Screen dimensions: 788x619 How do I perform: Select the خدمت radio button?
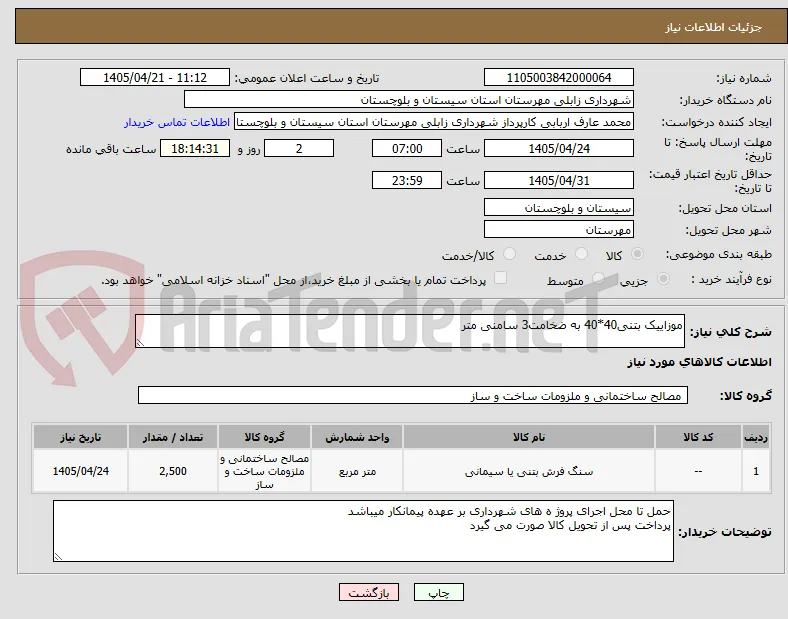[581, 254]
